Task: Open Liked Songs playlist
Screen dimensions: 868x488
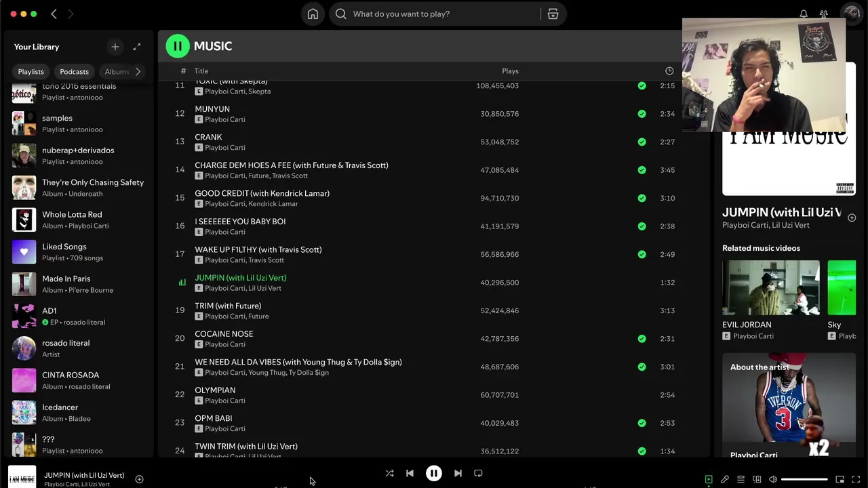Action: tap(80, 252)
